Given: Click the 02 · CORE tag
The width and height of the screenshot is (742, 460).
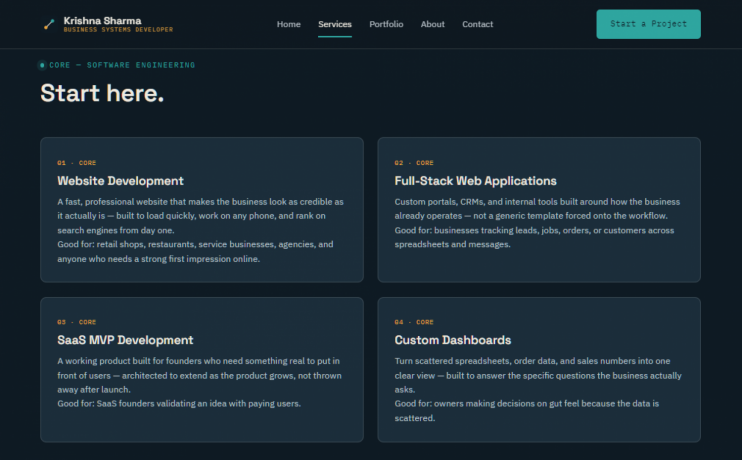Looking at the screenshot, I should (414, 163).
